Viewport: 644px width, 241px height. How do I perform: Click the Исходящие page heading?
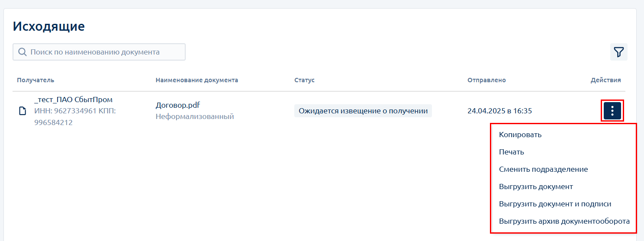(48, 26)
